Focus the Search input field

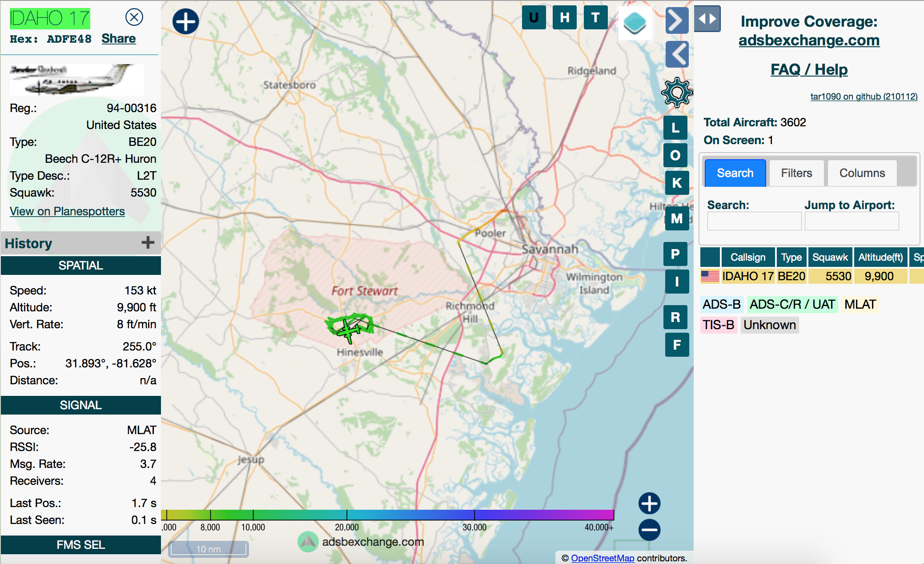[x=754, y=221]
